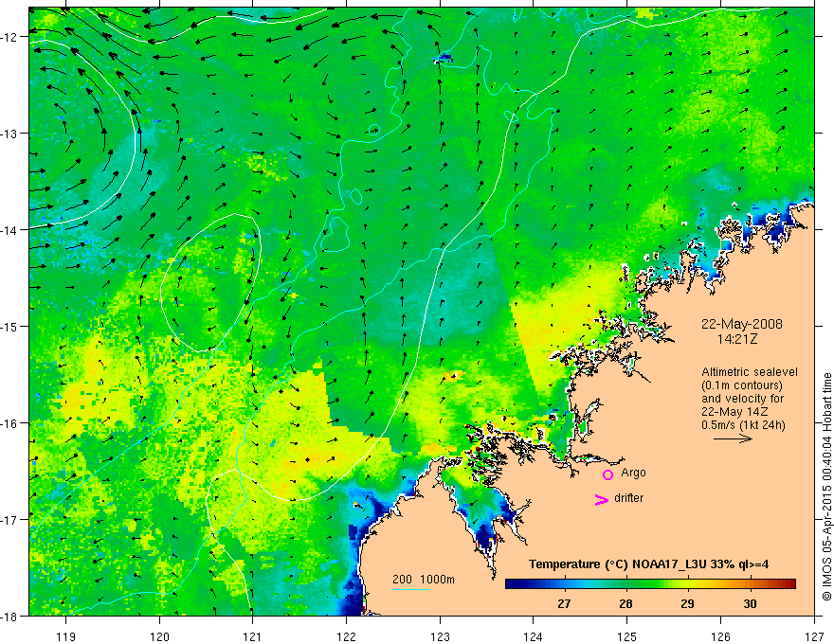This screenshot has width=834, height=644.
Task: Click the '29' color bar tick label
Action: pyautogui.click(x=687, y=604)
